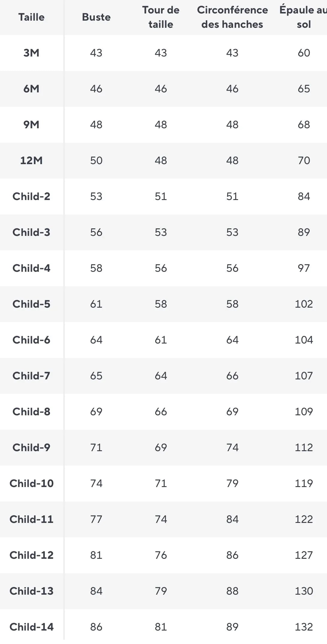This screenshot has width=327, height=644.
Task: Select hip value 74 in Child-9 row
Action: click(x=232, y=448)
